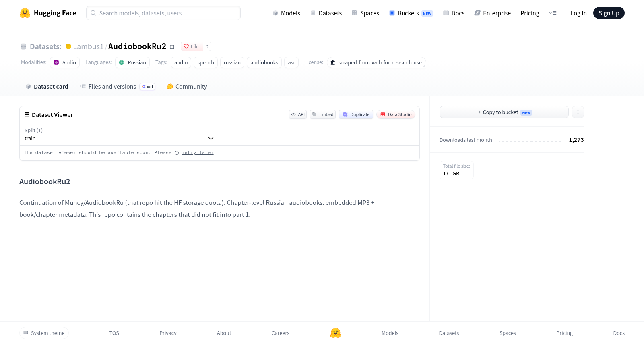Click the asr tag
The height and width of the screenshot is (347, 644).
point(291,62)
